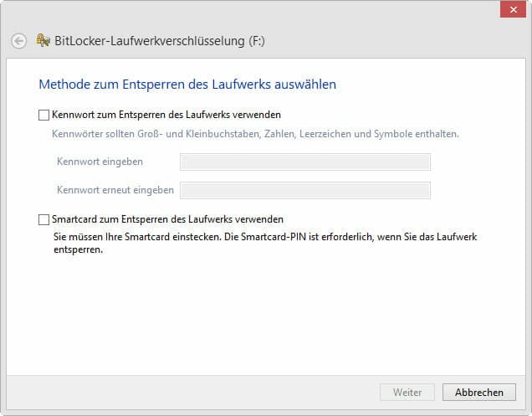532x416 pixels.
Task: Click the 'Kennwort erneut eingeben' field label
Action: click(x=115, y=190)
